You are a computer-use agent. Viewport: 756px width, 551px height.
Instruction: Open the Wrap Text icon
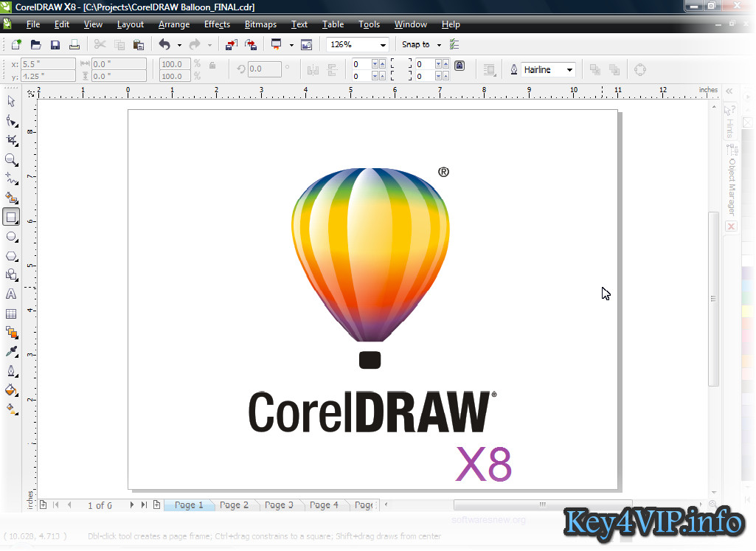click(490, 70)
